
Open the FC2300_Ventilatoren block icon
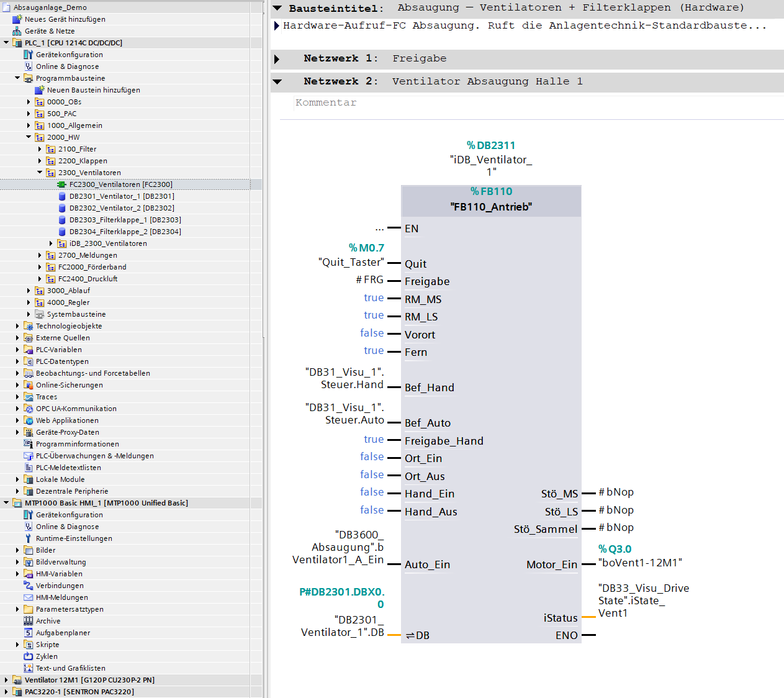tap(61, 184)
